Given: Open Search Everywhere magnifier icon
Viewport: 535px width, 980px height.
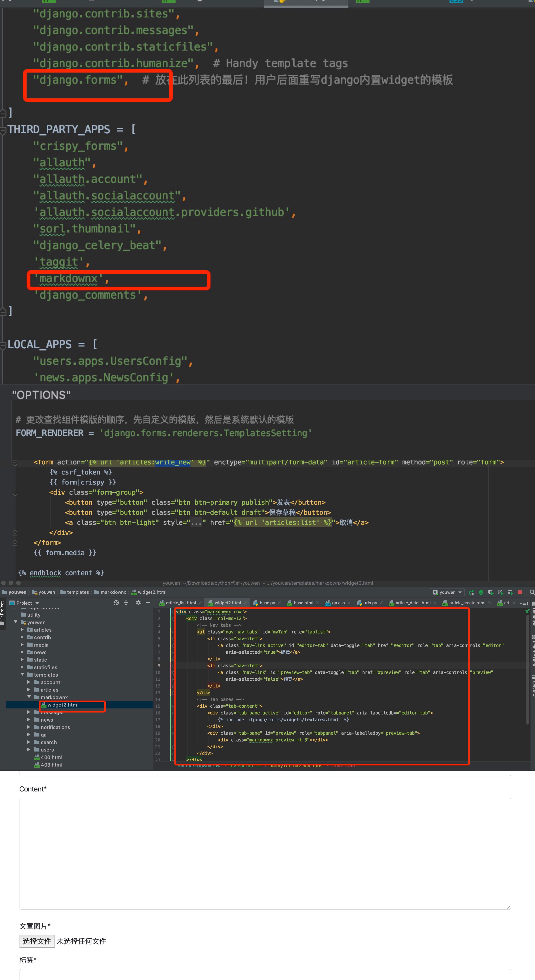Looking at the screenshot, I should (532, 592).
